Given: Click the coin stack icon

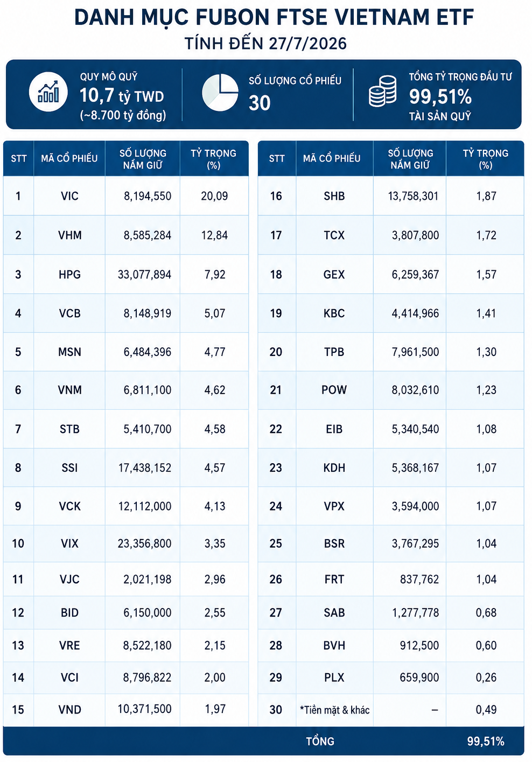Looking at the screenshot, I should pos(383,90).
